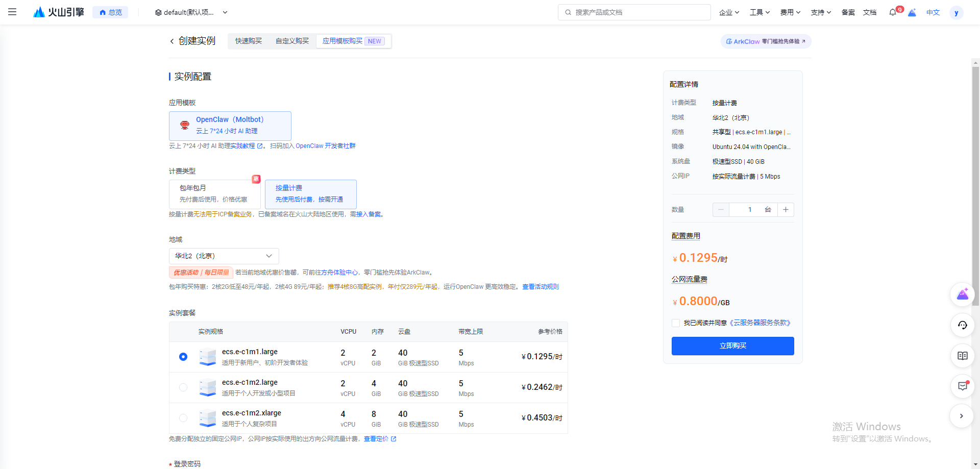Open the hamburger navigation menu
Image resolution: width=980 pixels, height=469 pixels.
(12, 12)
